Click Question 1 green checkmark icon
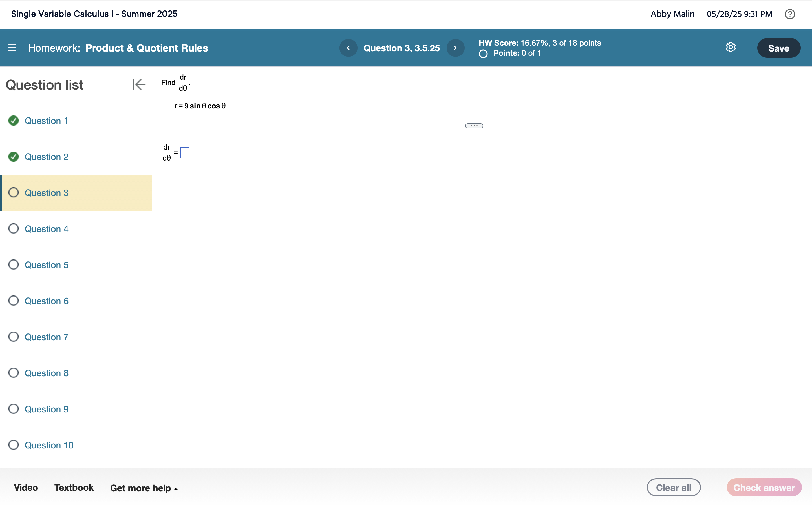Viewport: 812px width, 507px height. (14, 121)
